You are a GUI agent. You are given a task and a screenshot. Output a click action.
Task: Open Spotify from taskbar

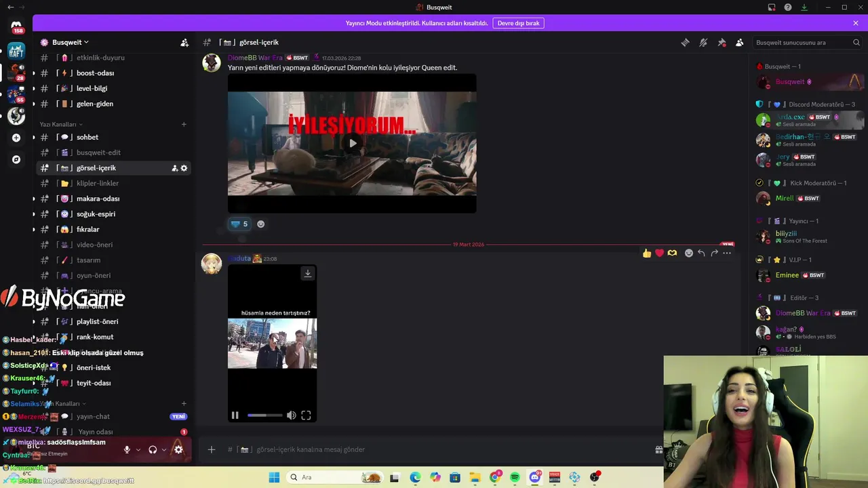(x=515, y=477)
